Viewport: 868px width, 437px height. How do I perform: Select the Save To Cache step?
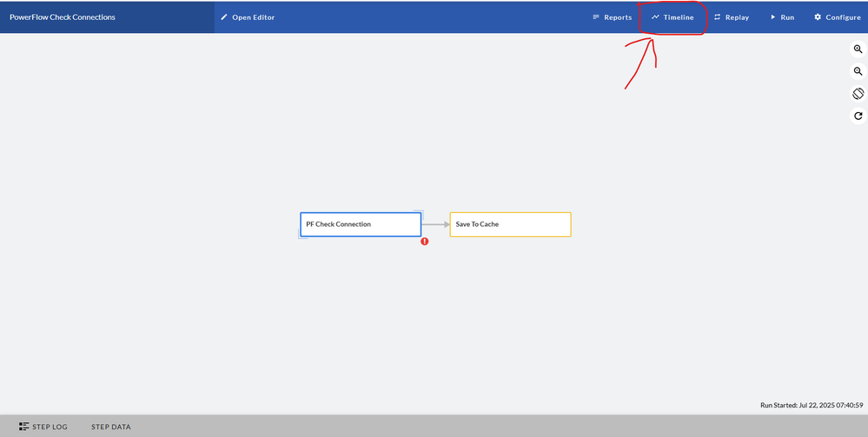(x=510, y=224)
